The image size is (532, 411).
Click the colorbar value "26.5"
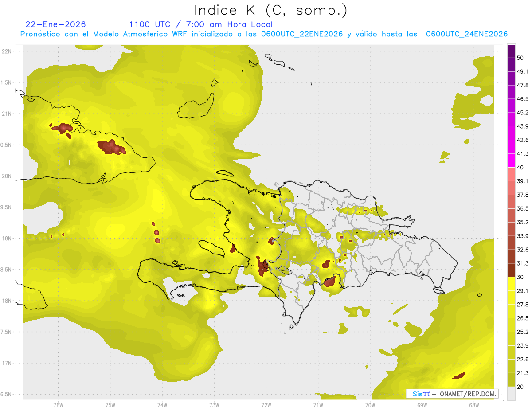click(522, 318)
